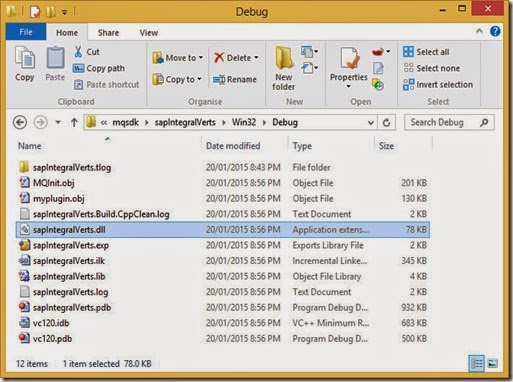Click the title bar New folder quick-access icon
Screen dimensions: 513x382
[51, 12]
